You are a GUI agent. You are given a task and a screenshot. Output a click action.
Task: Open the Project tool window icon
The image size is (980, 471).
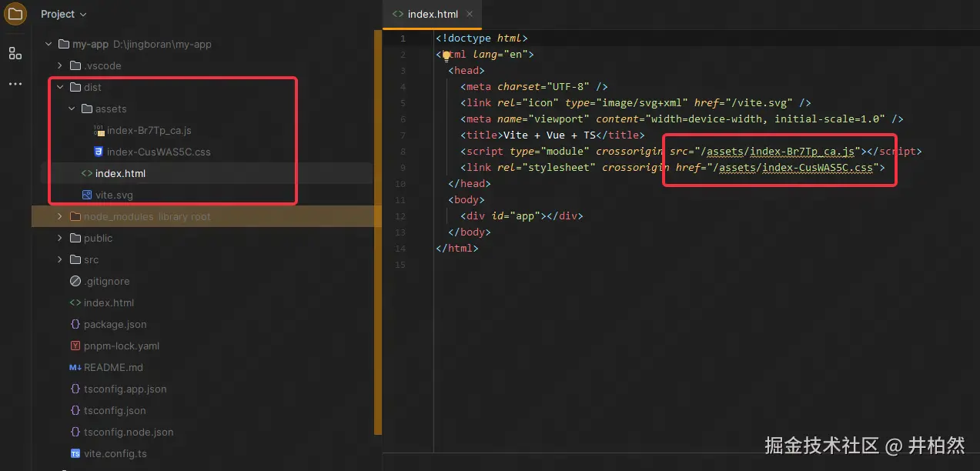tap(15, 15)
